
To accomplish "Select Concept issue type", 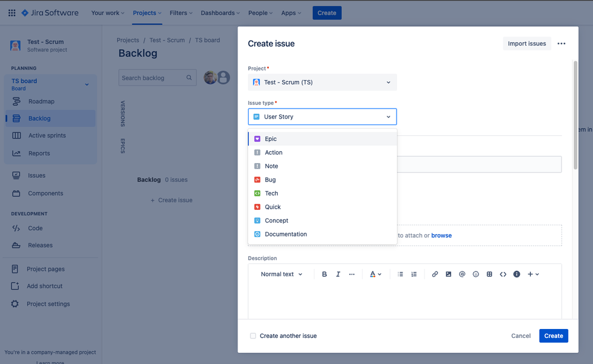I will pyautogui.click(x=322, y=221).
